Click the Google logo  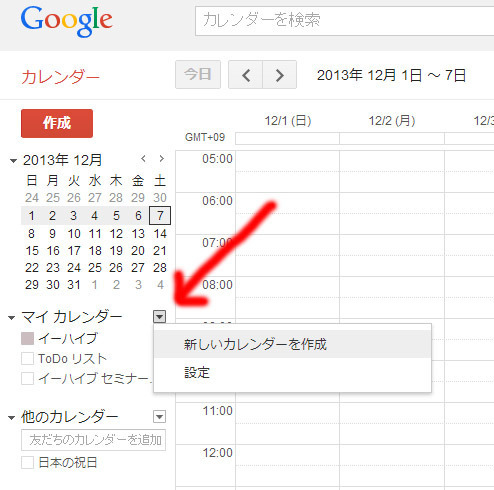coord(67,21)
